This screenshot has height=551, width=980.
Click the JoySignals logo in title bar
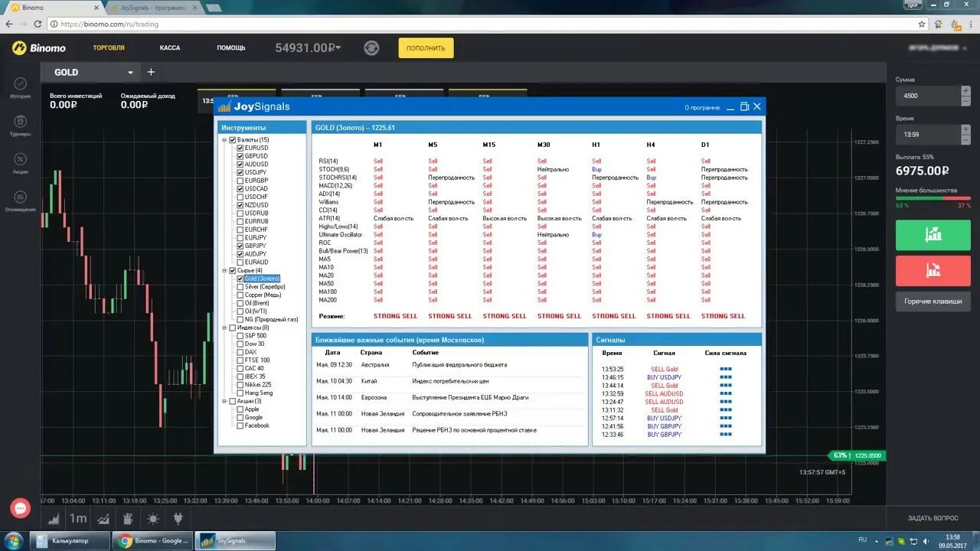(253, 106)
